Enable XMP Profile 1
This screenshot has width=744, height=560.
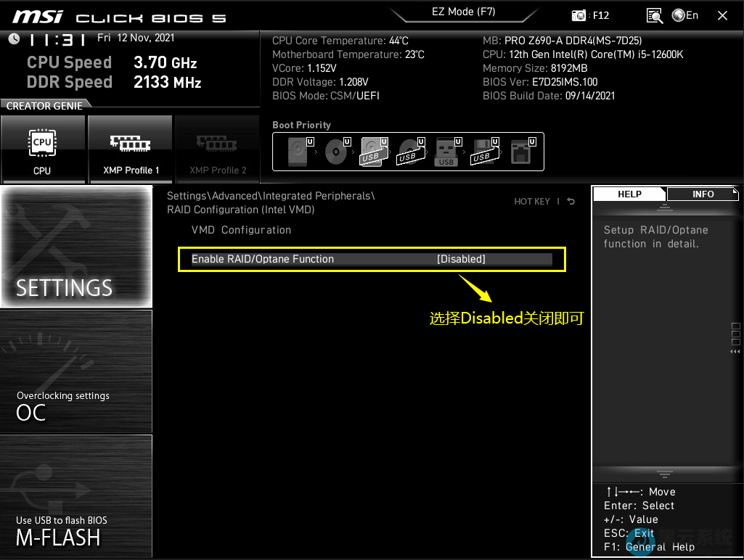tap(131, 149)
